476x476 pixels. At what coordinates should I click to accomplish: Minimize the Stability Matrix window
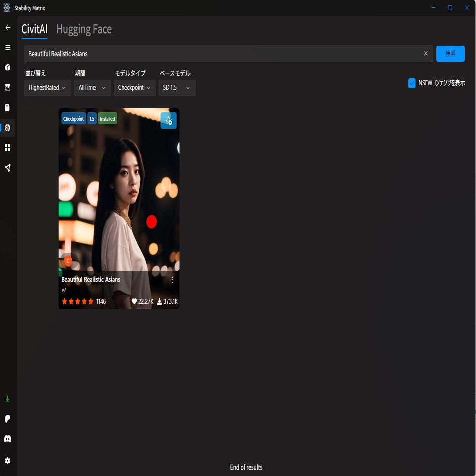tap(433, 8)
